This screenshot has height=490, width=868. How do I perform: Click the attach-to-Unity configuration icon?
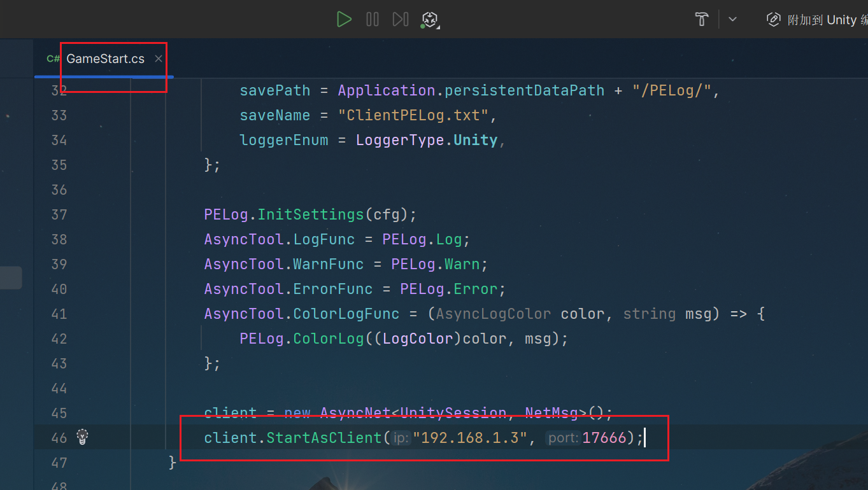[x=773, y=20]
